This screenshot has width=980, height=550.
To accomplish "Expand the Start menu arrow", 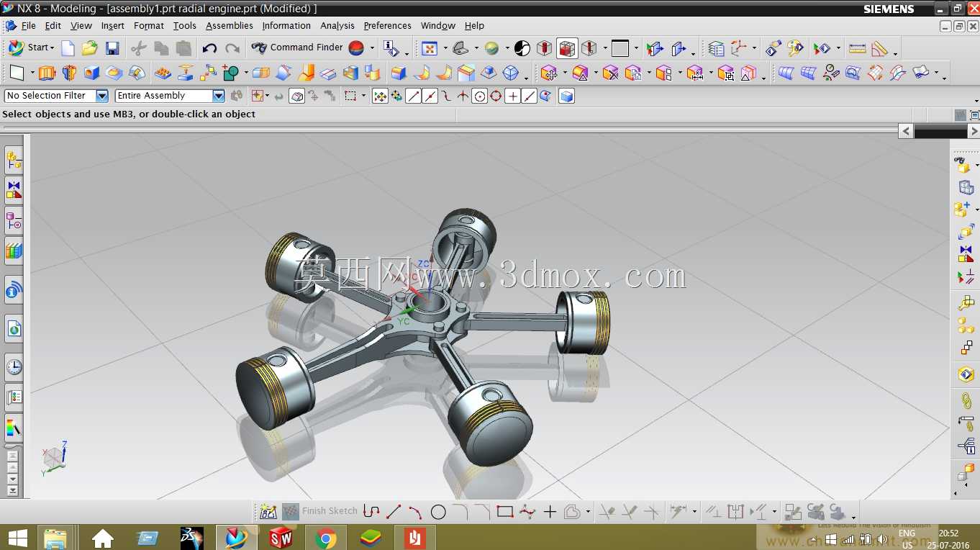I will coord(53,48).
